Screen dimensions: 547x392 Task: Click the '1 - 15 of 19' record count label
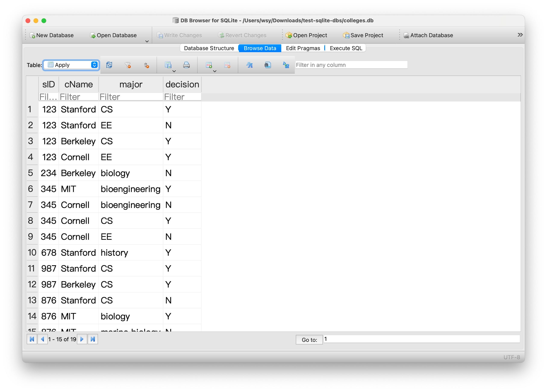(62, 339)
